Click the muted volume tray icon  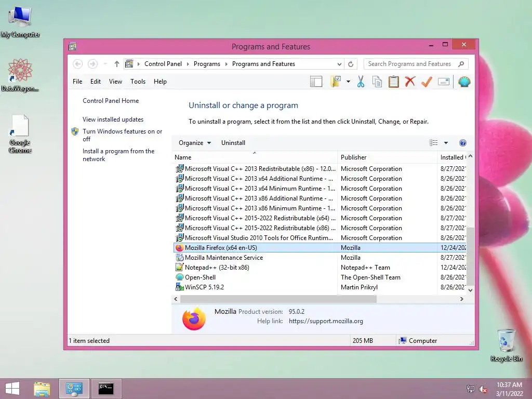pyautogui.click(x=483, y=389)
